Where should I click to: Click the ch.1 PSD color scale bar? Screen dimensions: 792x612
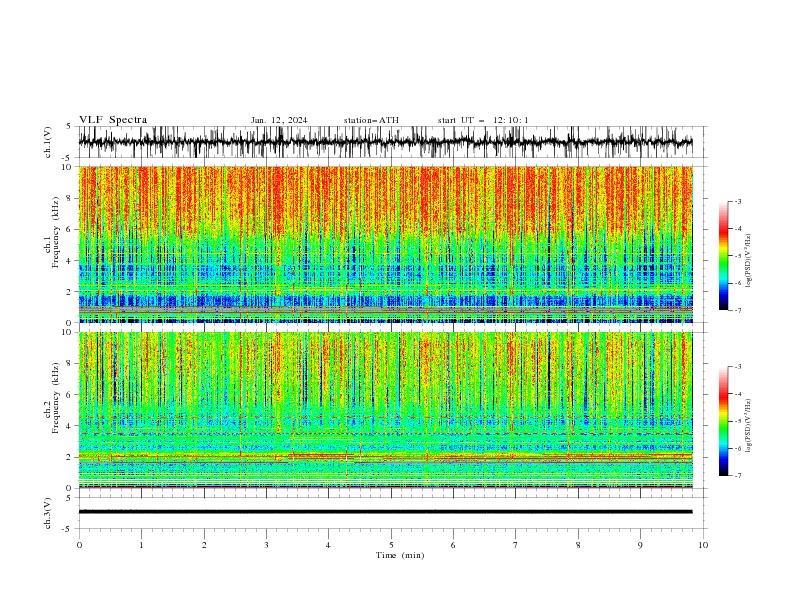[x=723, y=256]
